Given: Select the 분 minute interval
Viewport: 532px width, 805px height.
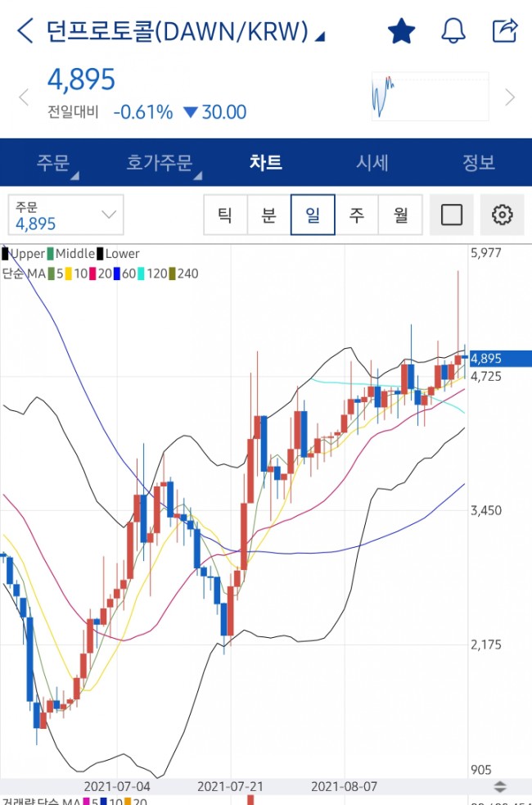Looking at the screenshot, I should (x=268, y=215).
